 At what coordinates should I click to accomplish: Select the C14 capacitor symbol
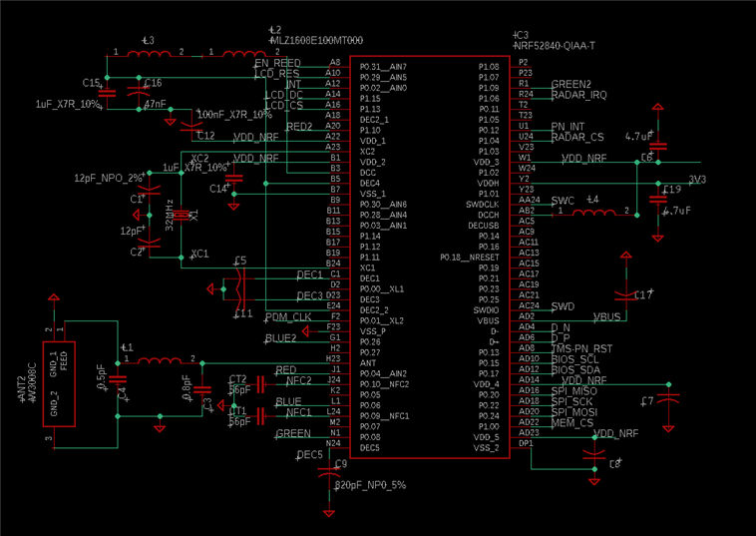click(233, 179)
